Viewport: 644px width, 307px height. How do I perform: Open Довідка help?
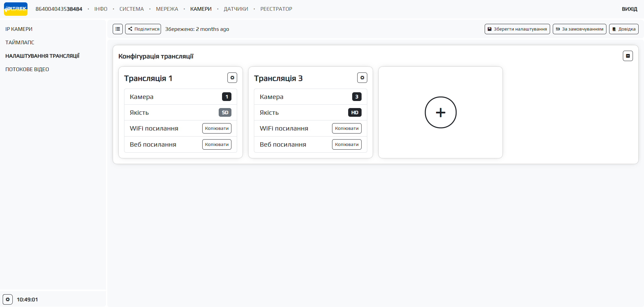point(624,29)
